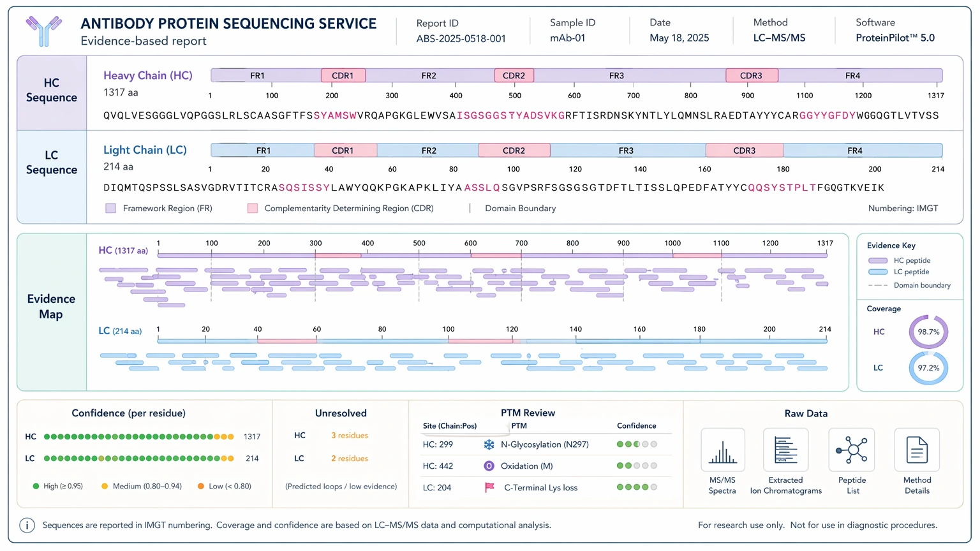Click the 'Light Chain (LC)' title
980x551 pixels.
point(145,150)
